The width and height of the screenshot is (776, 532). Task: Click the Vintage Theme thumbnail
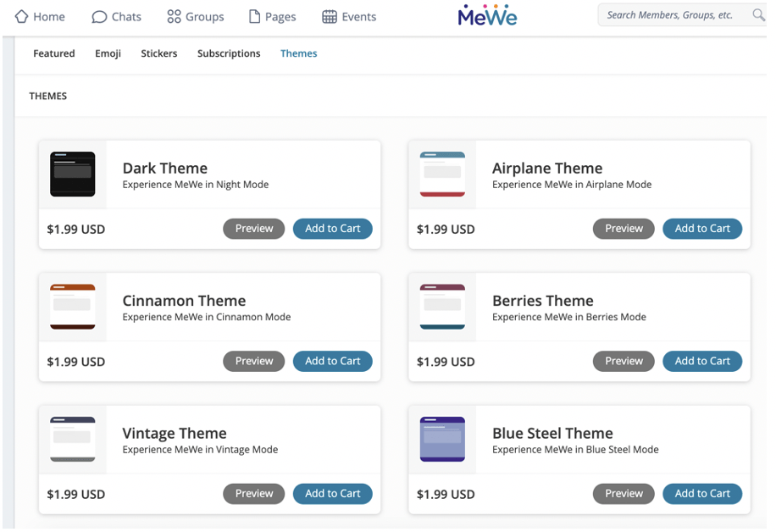pos(72,440)
